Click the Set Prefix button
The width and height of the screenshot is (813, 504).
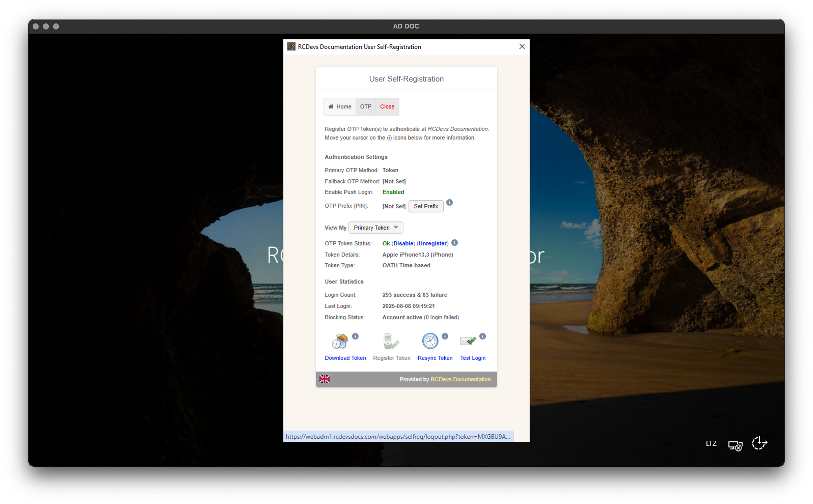(x=426, y=206)
